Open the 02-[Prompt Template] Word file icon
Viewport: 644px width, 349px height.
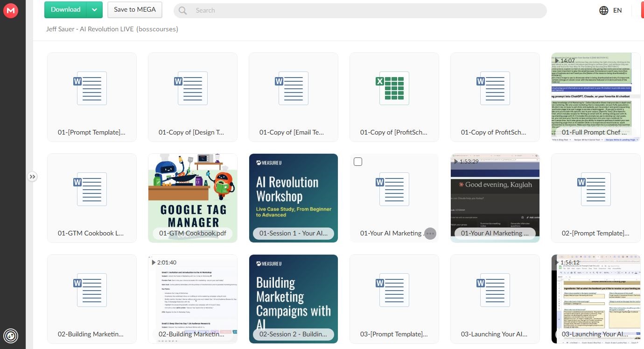coord(595,189)
